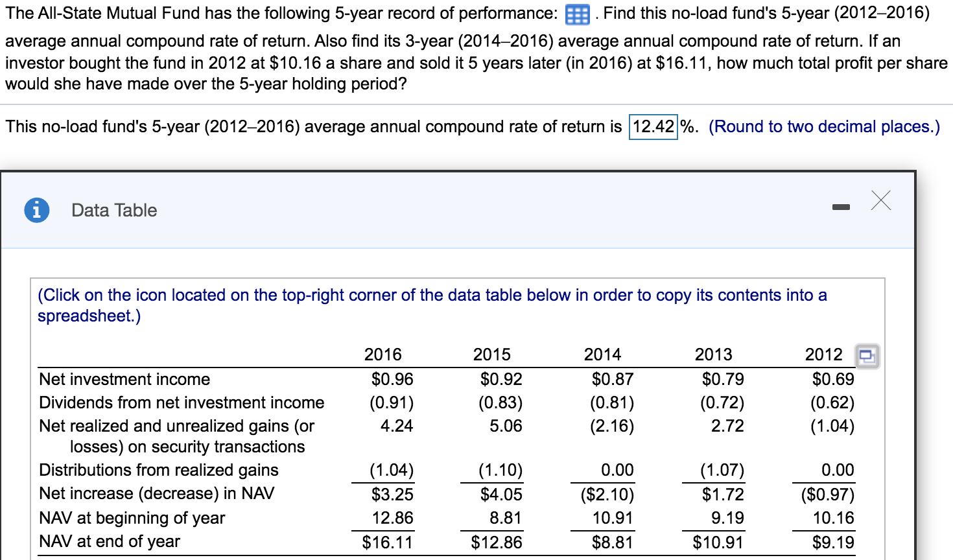
Task: Click the $0.96 net investment income value
Action: click(x=392, y=379)
